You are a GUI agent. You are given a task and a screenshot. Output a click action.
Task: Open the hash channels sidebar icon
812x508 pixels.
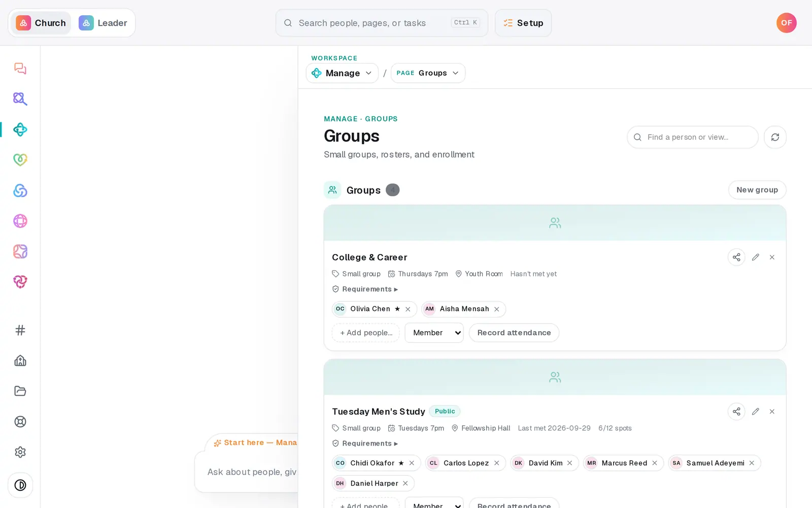[x=20, y=330]
